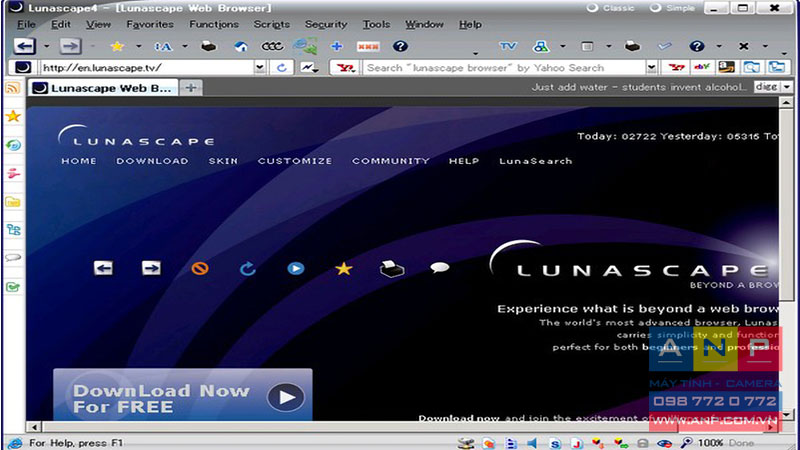
Task: Click the DOWNLOAD link on the page
Action: point(152,161)
